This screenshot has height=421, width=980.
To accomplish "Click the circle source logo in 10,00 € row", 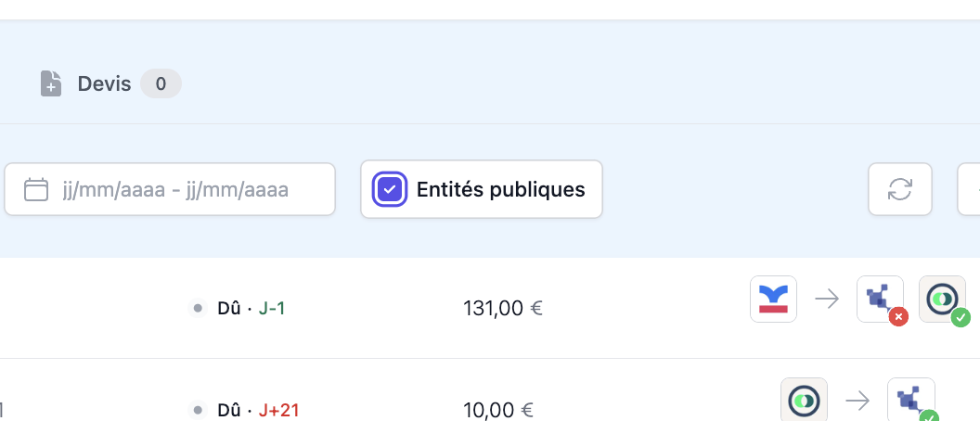I will [804, 401].
